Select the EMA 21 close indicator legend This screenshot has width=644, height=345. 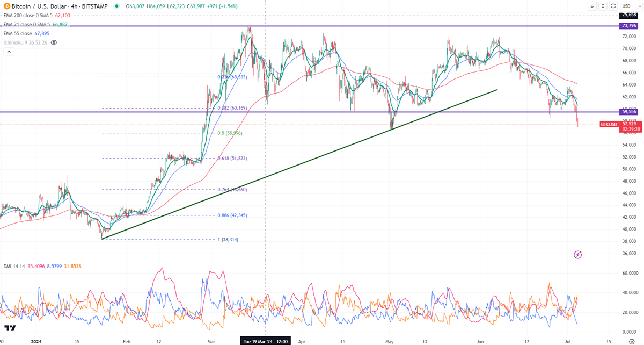pos(26,25)
